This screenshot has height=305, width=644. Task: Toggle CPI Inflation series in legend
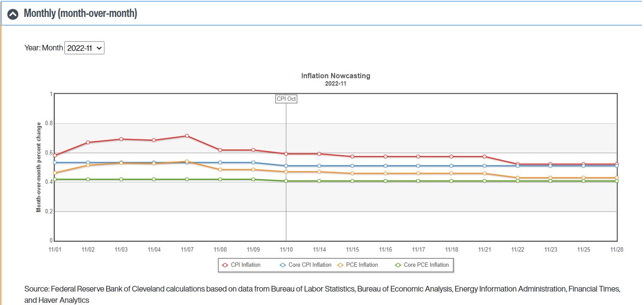(x=245, y=265)
